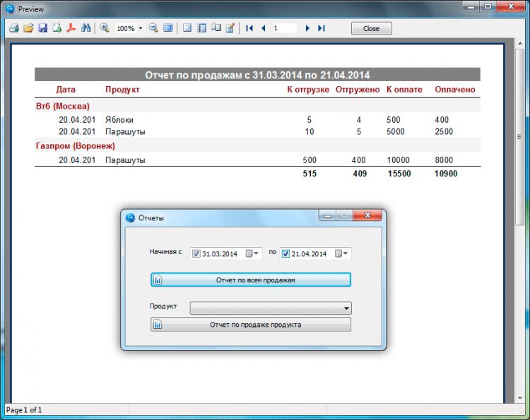Viewport: 530px width, 420px height.
Task: Click the Preview window app icon
Action: pyautogui.click(x=10, y=9)
